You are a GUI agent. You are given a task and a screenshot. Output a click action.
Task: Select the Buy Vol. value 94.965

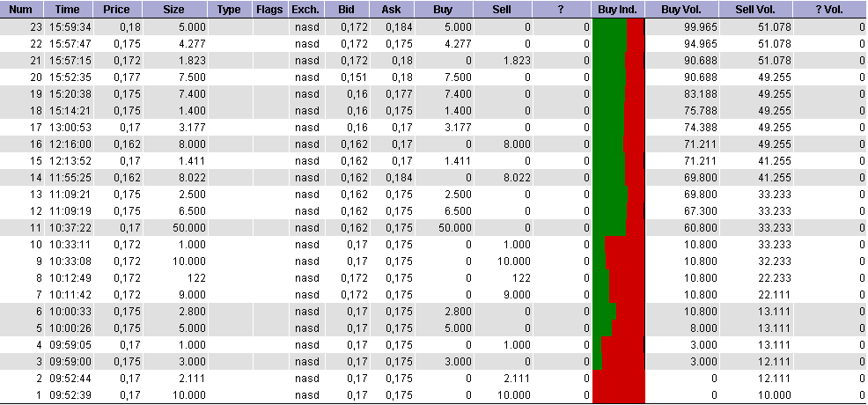[x=701, y=44]
